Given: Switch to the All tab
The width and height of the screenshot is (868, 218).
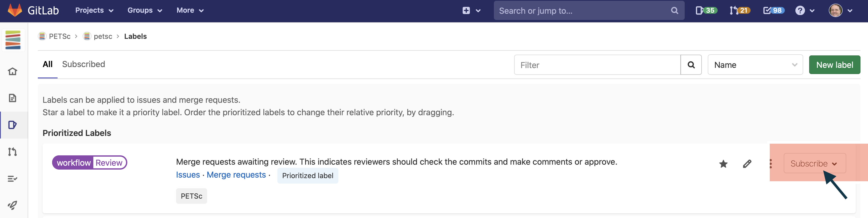Looking at the screenshot, I should 47,64.
